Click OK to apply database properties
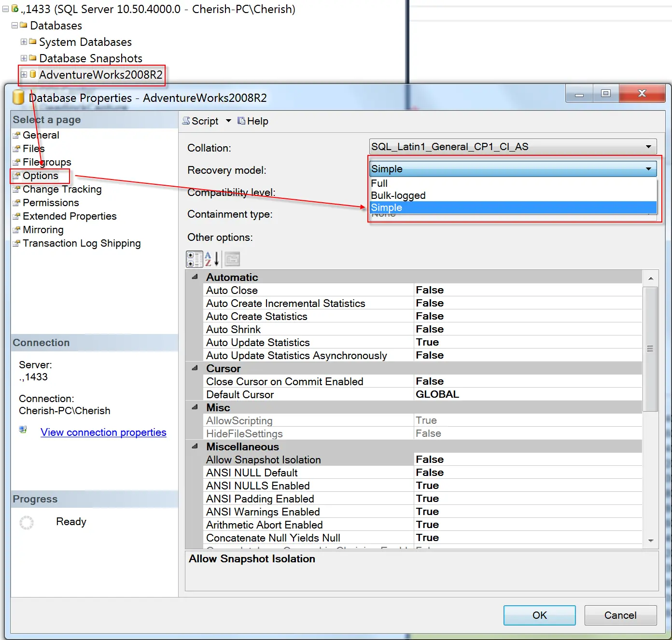This screenshot has width=672, height=640. 540,615
